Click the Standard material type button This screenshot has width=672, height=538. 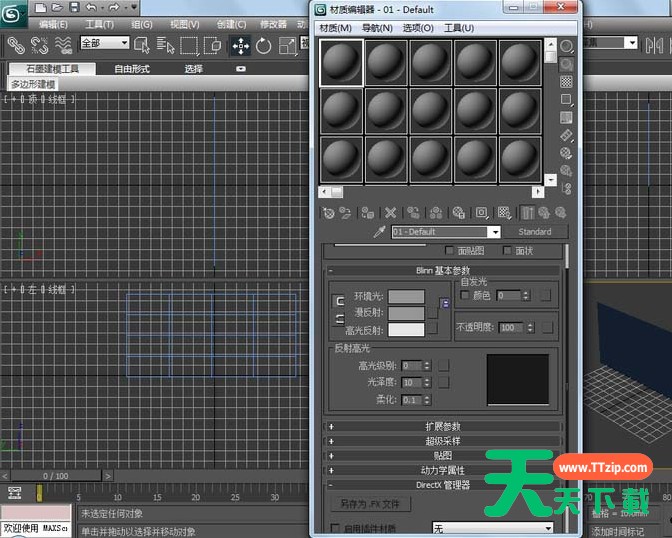535,232
